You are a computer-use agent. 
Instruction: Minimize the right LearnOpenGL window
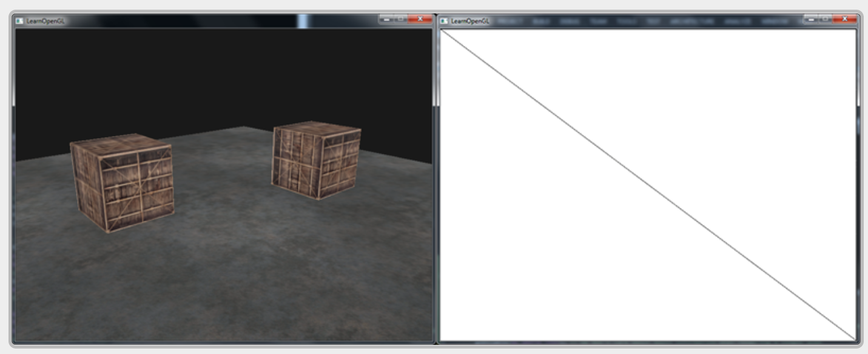pyautogui.click(x=811, y=19)
